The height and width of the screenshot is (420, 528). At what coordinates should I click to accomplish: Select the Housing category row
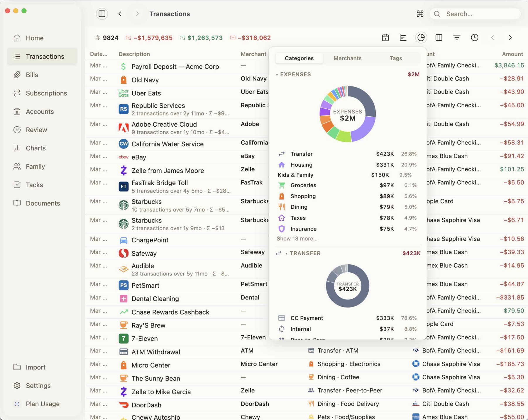click(x=347, y=165)
